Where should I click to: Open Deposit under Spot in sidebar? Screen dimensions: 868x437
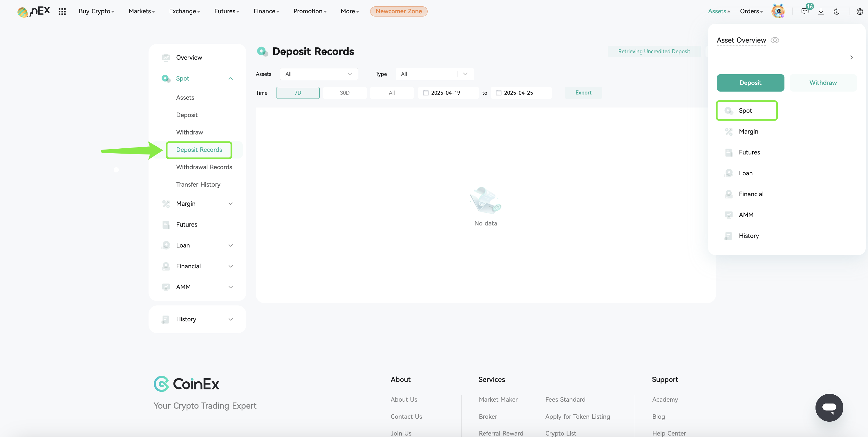click(187, 115)
